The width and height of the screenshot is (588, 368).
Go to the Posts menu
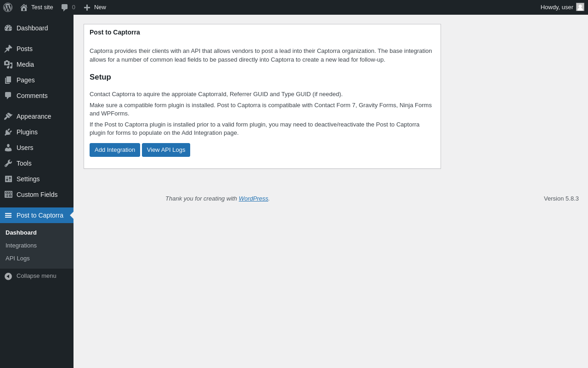click(37, 49)
